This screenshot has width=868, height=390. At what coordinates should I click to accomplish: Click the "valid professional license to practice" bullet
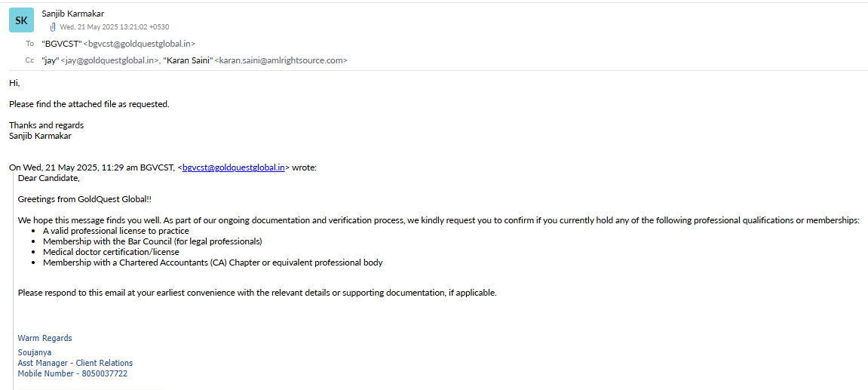116,231
